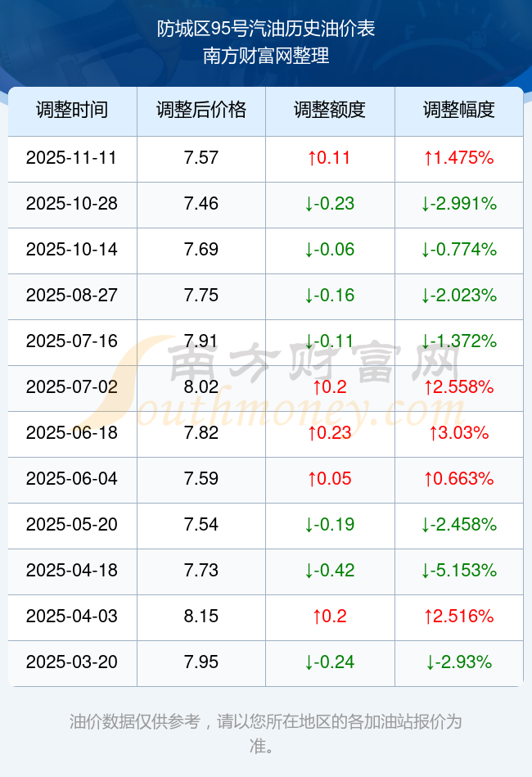Click the ↑0.05 adjustment amount

tap(329, 479)
